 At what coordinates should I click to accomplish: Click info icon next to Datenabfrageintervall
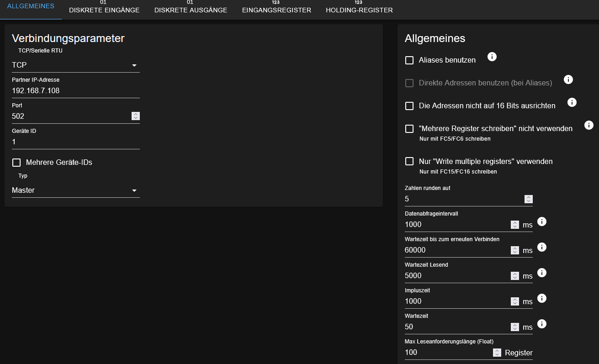(541, 222)
